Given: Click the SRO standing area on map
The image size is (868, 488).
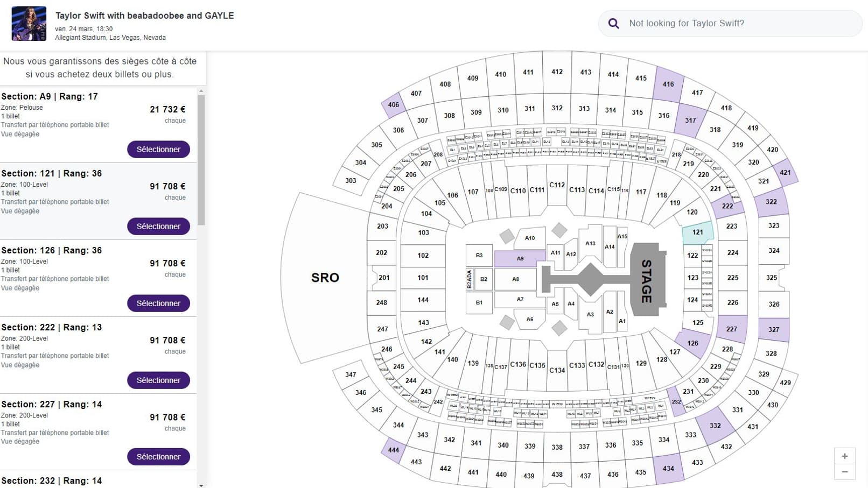Looking at the screenshot, I should click(325, 278).
